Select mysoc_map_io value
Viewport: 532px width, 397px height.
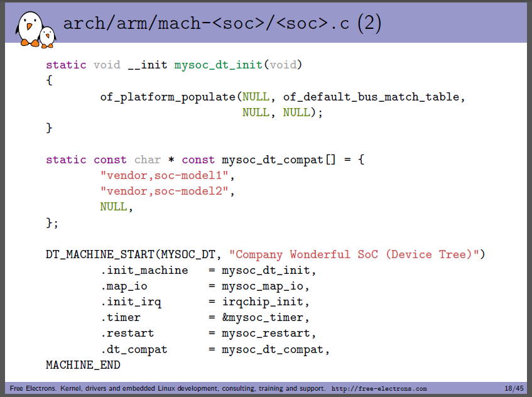pos(263,286)
